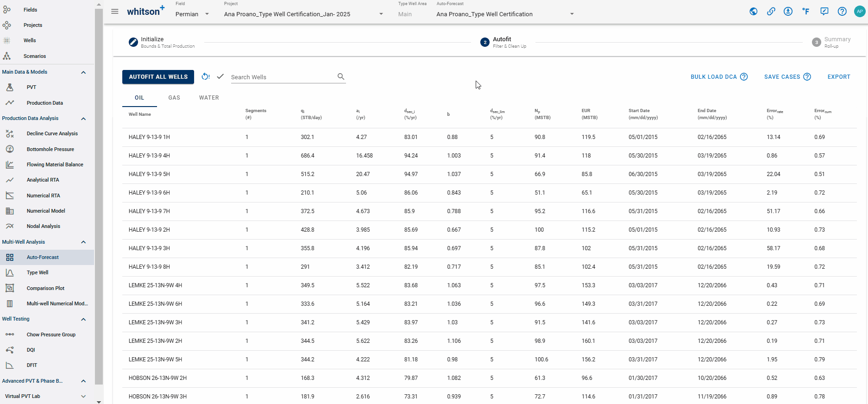Go to Autofit step
The image size is (868, 404).
[503, 42]
